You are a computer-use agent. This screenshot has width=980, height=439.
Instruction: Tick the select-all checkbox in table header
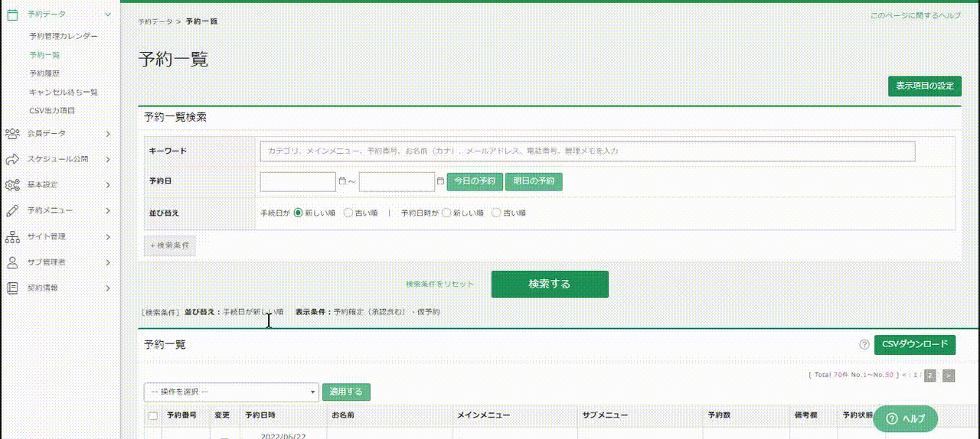(153, 416)
